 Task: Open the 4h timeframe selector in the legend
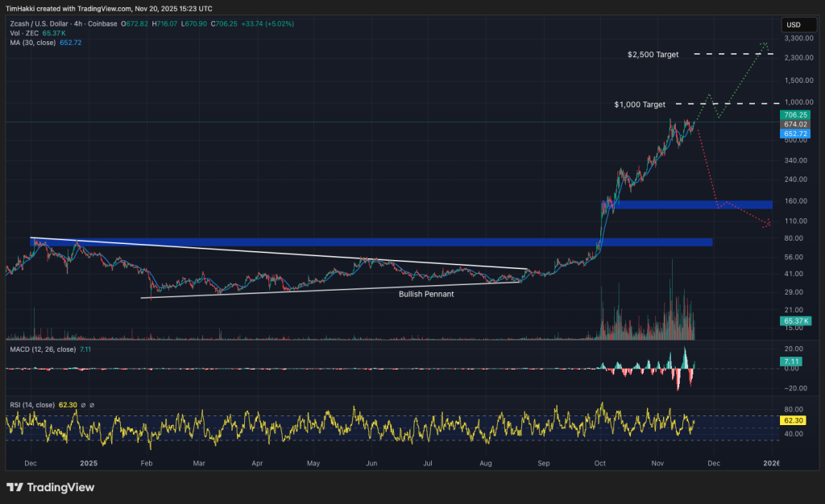(x=78, y=23)
